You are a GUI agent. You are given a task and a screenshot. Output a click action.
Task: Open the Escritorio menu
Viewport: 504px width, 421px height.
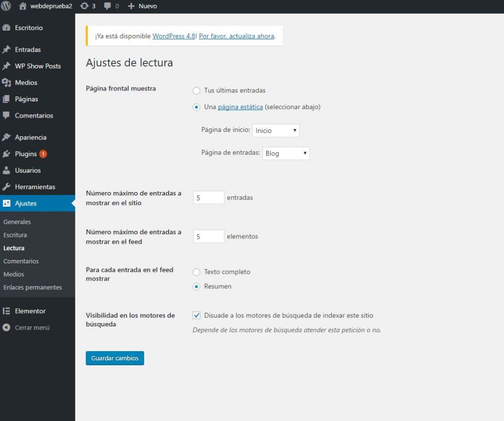[29, 28]
